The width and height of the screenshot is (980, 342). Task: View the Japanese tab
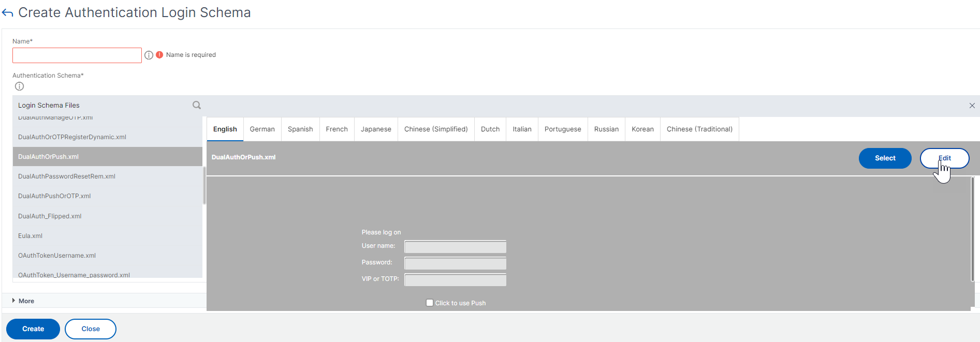376,129
